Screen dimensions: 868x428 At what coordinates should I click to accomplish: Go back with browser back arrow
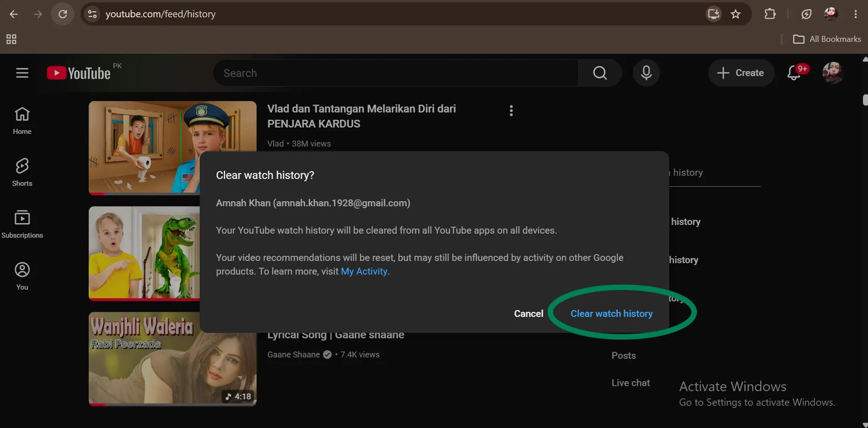pos(14,14)
